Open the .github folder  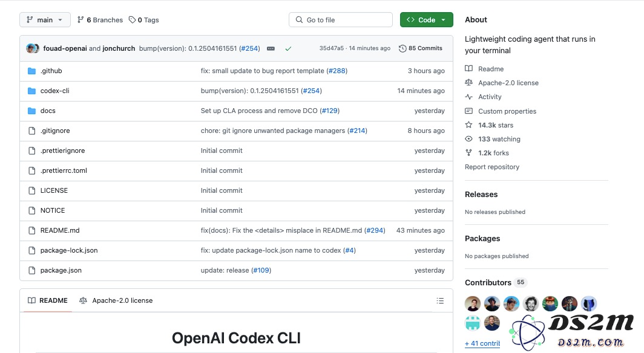point(51,71)
